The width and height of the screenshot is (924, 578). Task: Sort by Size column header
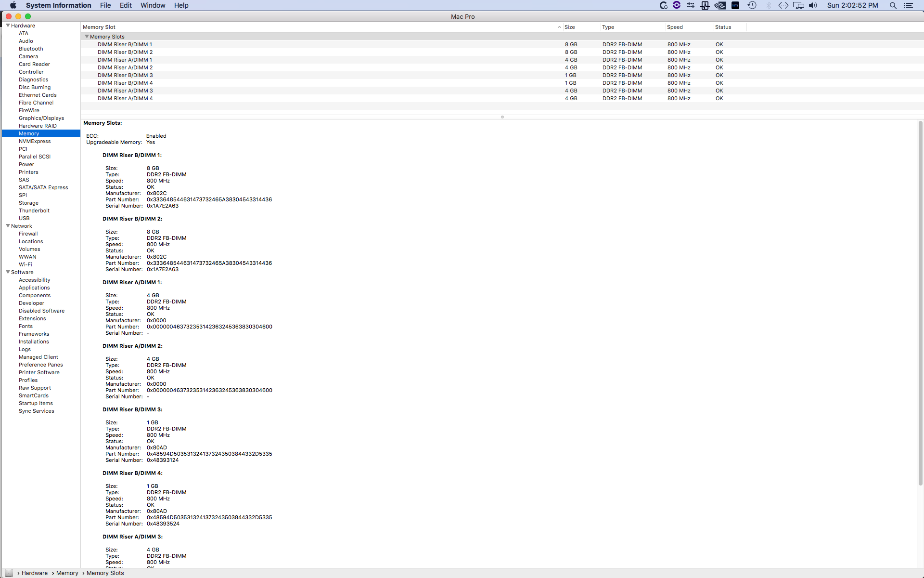pos(581,27)
